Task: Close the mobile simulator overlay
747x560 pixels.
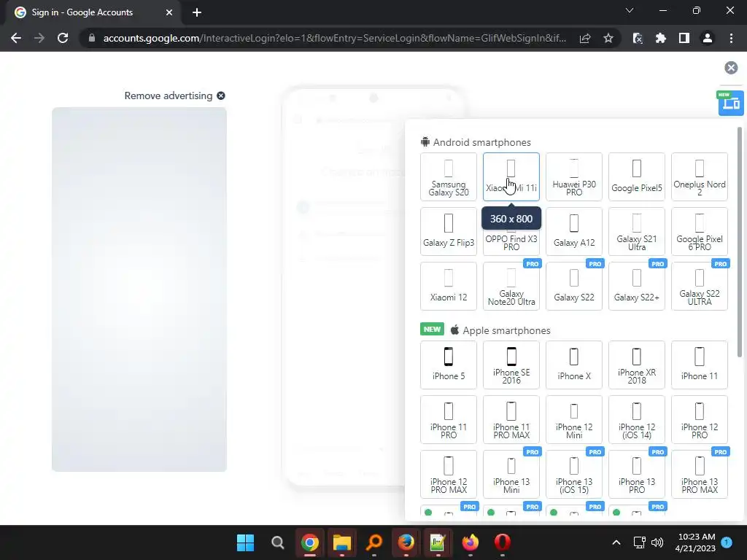Action: click(x=731, y=68)
